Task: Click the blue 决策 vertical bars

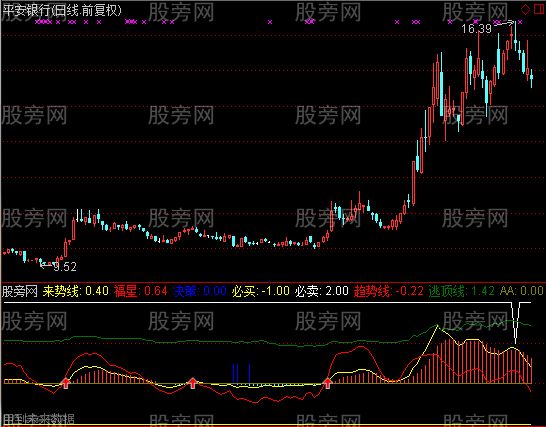Action: (241, 374)
